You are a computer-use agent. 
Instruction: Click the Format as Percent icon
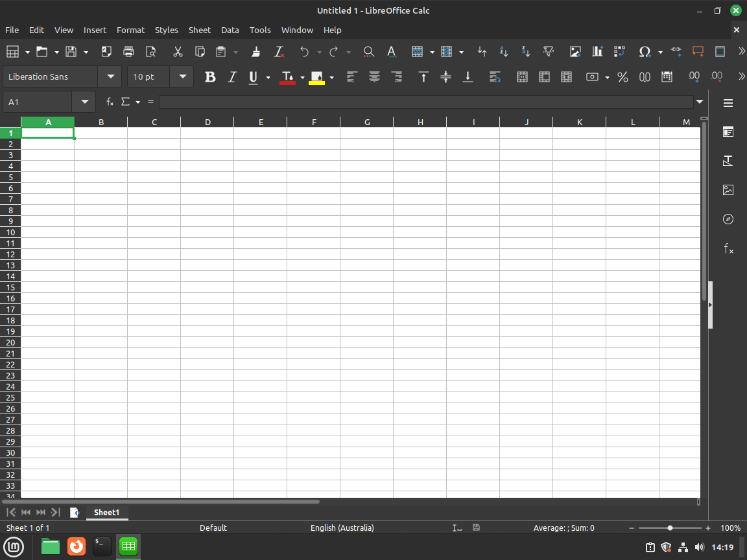tap(622, 77)
